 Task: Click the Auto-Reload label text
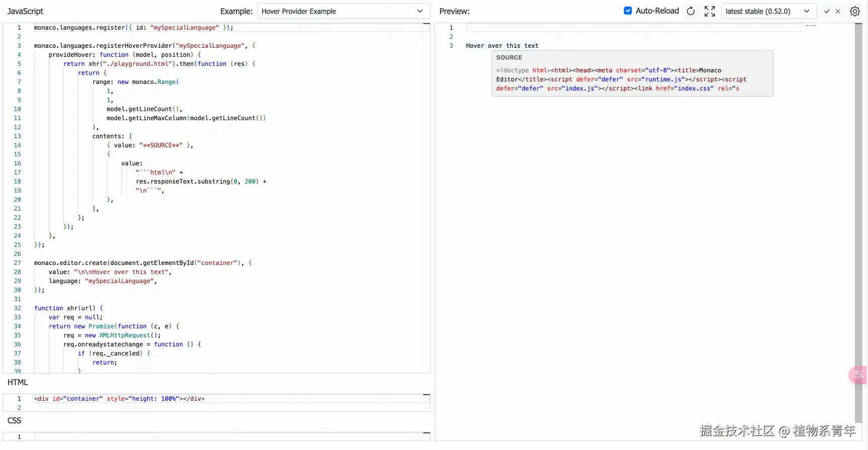pyautogui.click(x=657, y=11)
